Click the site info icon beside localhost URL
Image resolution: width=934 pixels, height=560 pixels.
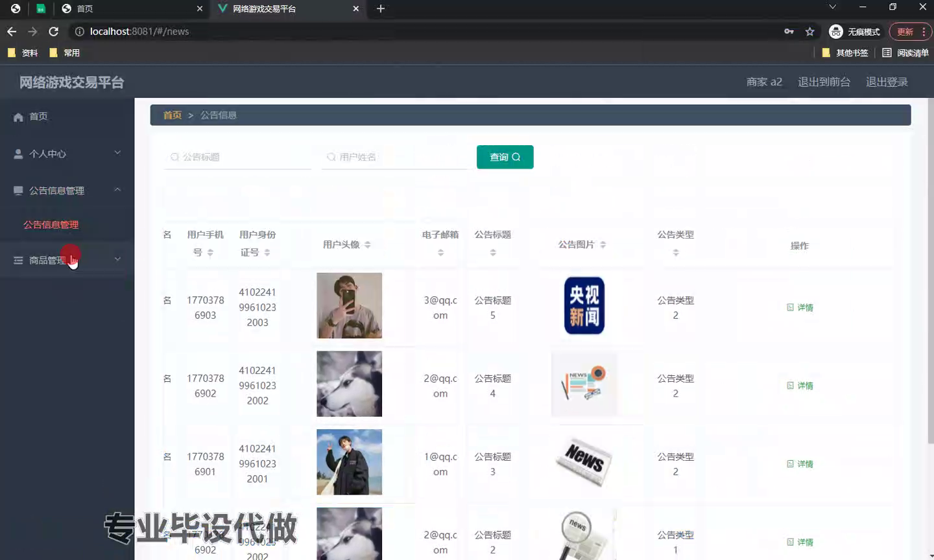pyautogui.click(x=79, y=31)
